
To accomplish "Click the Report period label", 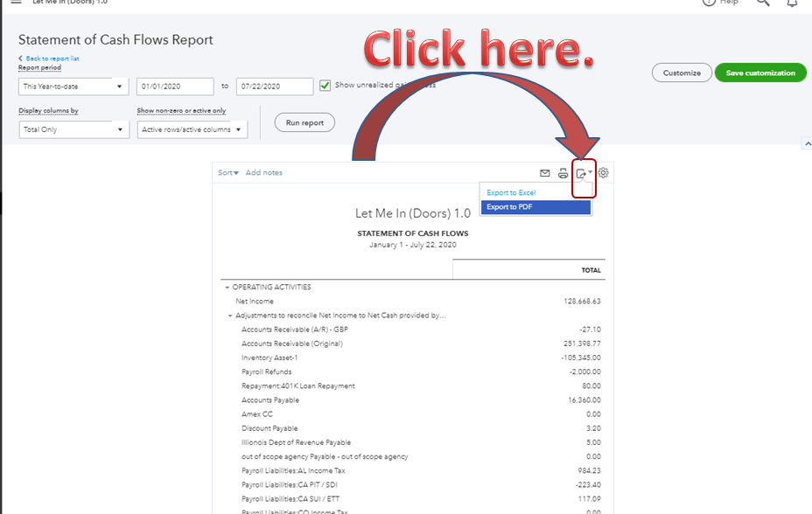I will click(x=40, y=67).
